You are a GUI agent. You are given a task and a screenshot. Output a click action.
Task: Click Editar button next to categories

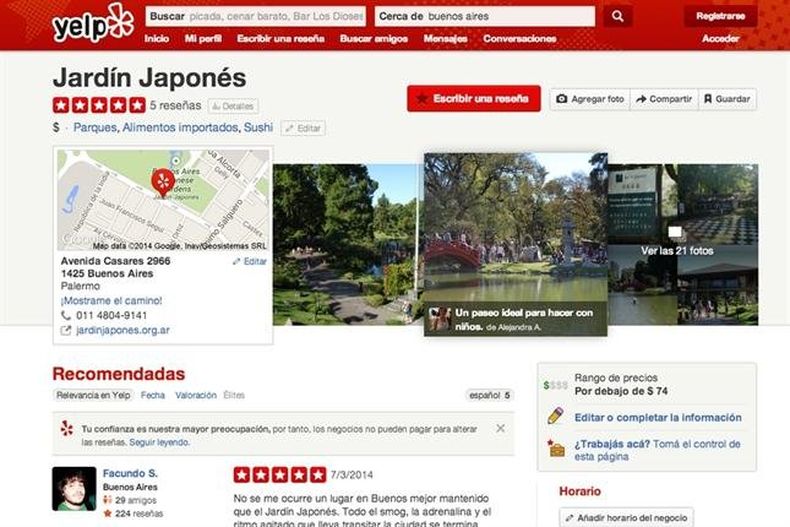pos(303,128)
